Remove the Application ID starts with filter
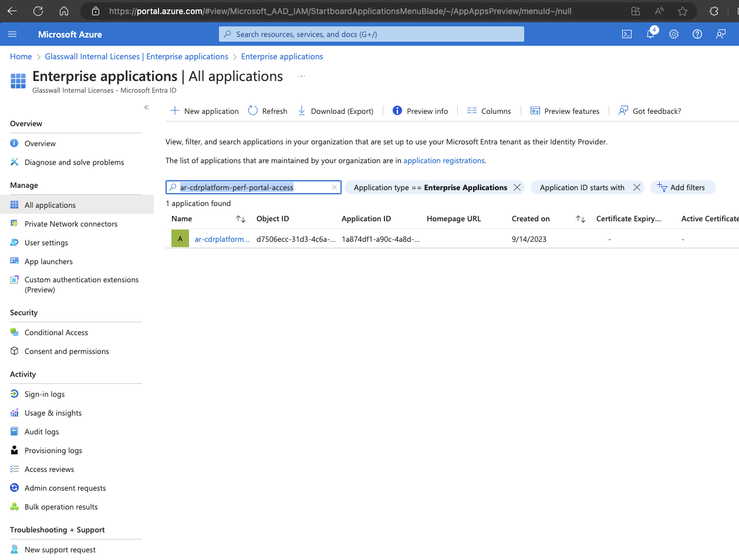The height and width of the screenshot is (560, 739). [637, 187]
